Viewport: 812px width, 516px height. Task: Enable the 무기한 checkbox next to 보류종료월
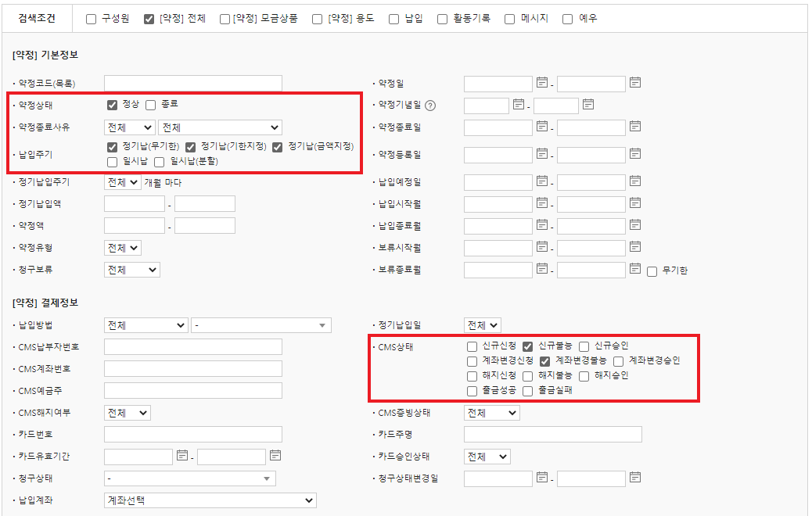[652, 271]
